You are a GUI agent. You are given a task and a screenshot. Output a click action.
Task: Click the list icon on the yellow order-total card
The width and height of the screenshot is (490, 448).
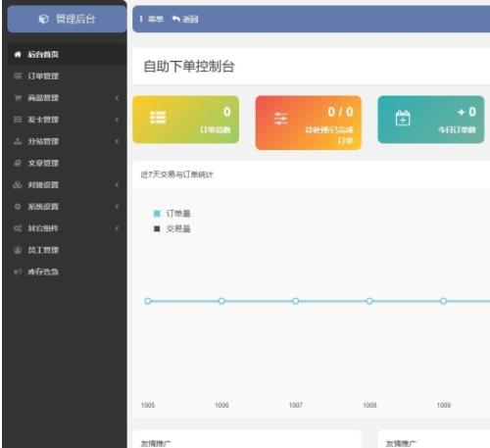[x=158, y=118]
